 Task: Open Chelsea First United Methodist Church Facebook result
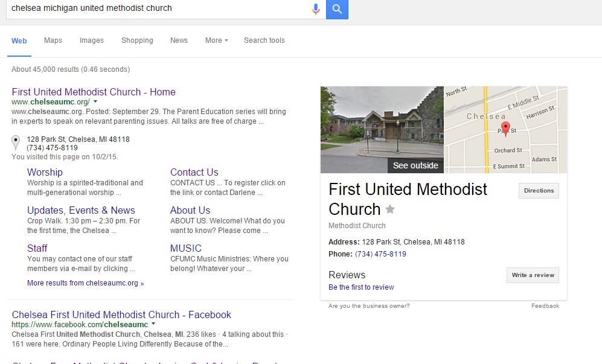(x=121, y=315)
